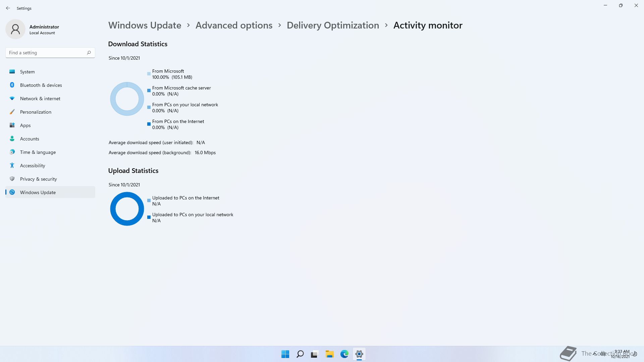Viewport: 644px width, 362px height.
Task: Go back using the Settings back arrow
Action: (x=8, y=8)
